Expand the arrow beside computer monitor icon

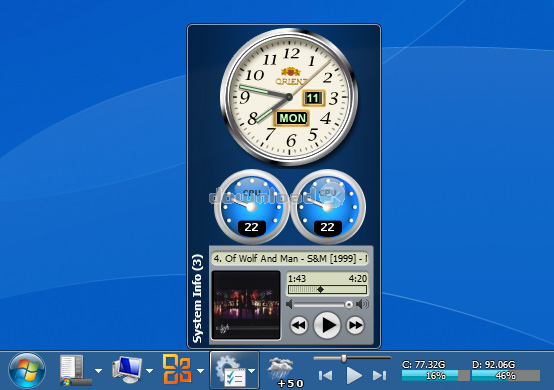149,371
